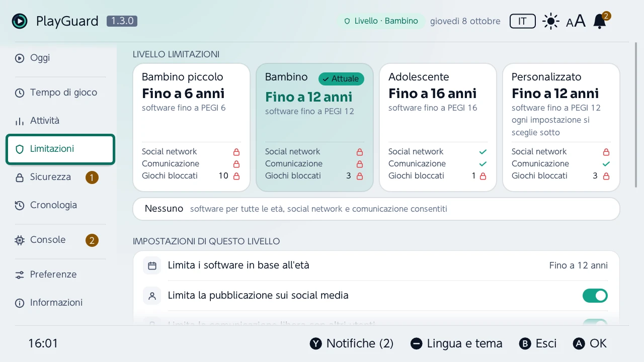644x362 pixels.
Task: Open Oggi in the sidebar
Action: tap(60, 58)
